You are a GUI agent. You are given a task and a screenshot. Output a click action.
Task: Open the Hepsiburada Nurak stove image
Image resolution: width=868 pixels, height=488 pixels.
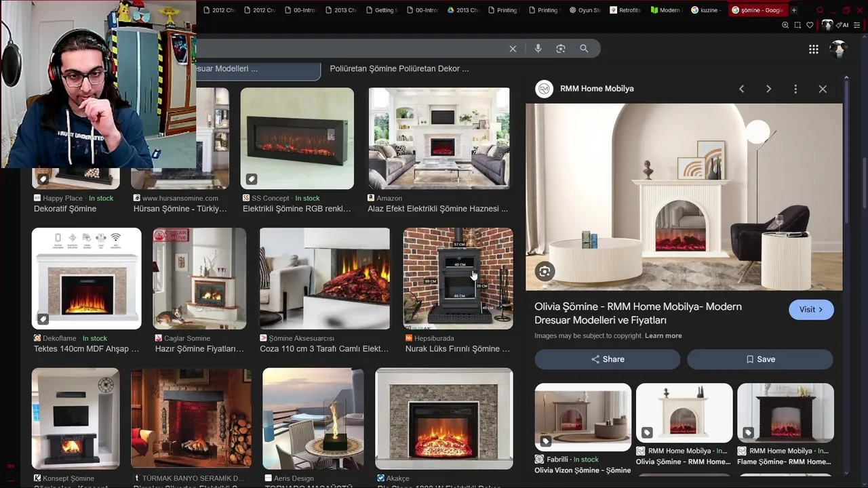click(x=458, y=279)
